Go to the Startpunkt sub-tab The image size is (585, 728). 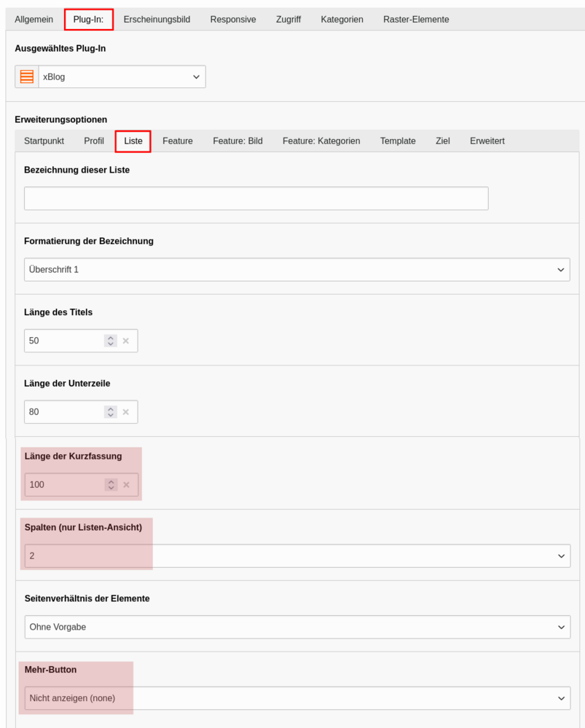tap(44, 141)
